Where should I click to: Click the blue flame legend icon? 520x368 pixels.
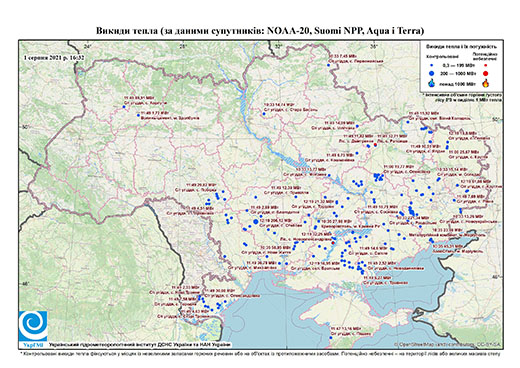pyautogui.click(x=432, y=83)
